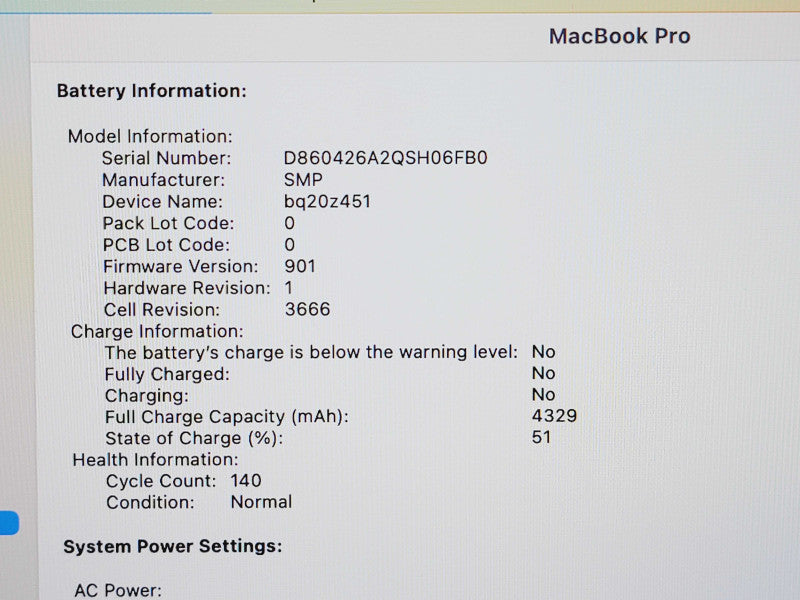Click the Serial Number label
This screenshot has height=600, width=800.
pyautogui.click(x=166, y=158)
